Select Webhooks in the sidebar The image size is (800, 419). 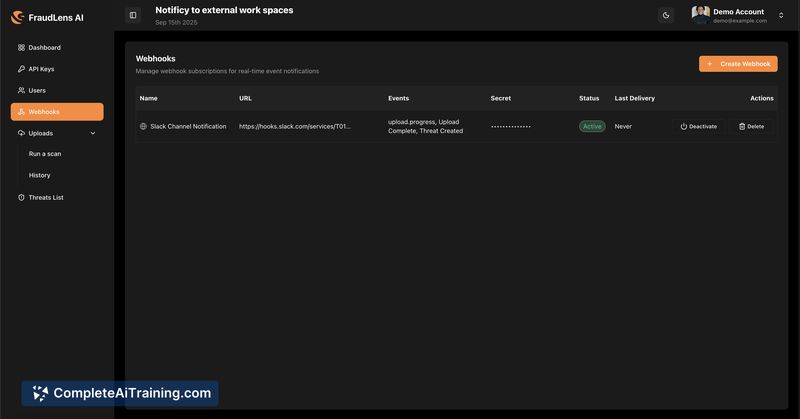tap(57, 112)
